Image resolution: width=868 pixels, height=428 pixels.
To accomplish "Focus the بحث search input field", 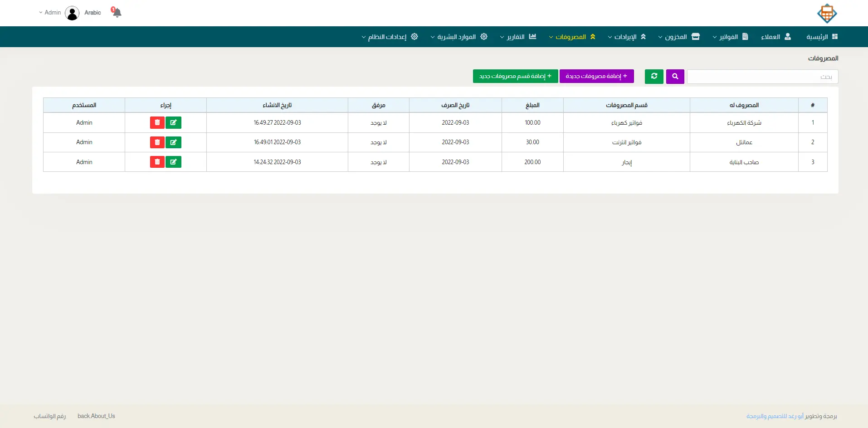I will [762, 77].
